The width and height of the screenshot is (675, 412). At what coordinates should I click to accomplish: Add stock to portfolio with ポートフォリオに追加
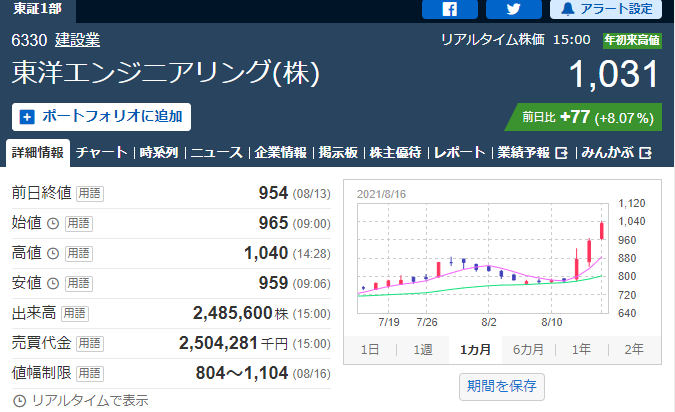coord(101,116)
